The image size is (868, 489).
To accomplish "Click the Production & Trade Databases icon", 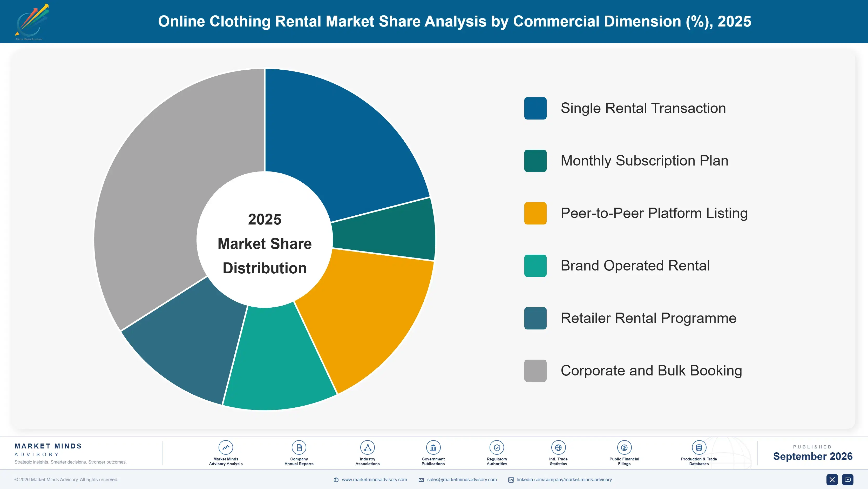I will click(699, 447).
